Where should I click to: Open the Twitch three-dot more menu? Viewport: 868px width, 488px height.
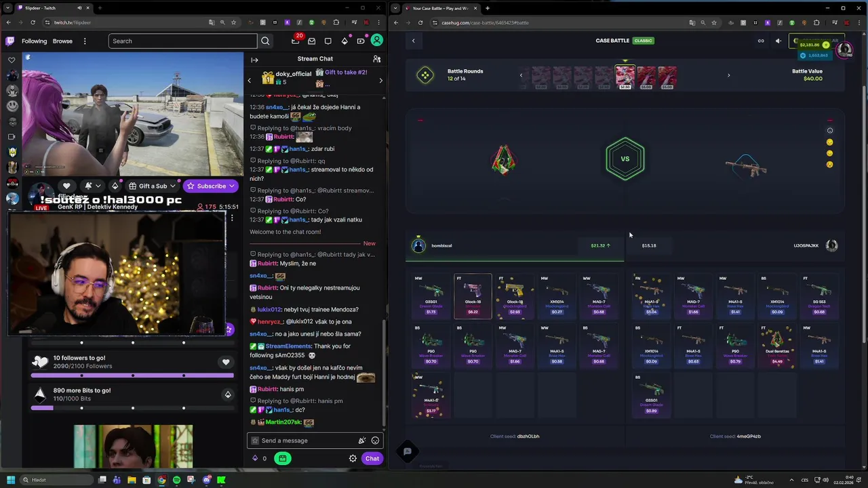click(x=85, y=41)
